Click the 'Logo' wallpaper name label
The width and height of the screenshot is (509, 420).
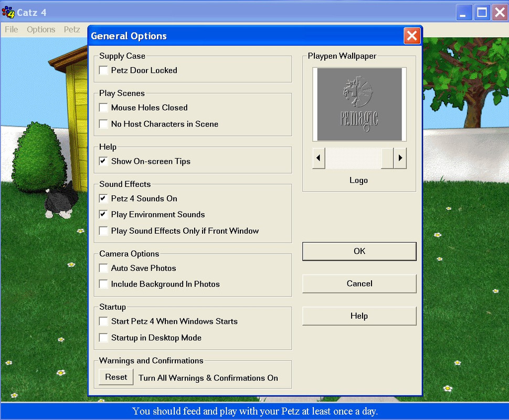tap(359, 180)
